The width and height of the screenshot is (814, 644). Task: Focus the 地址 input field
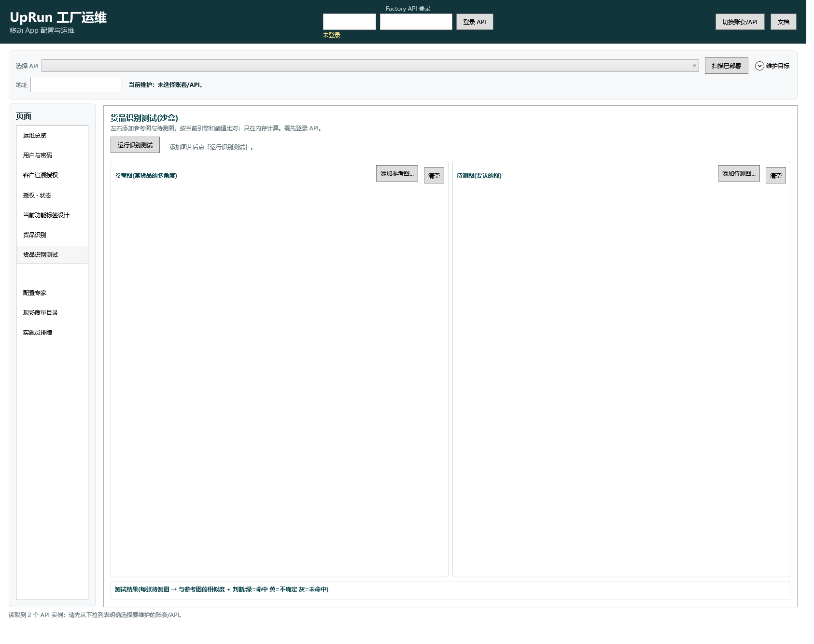click(x=76, y=84)
